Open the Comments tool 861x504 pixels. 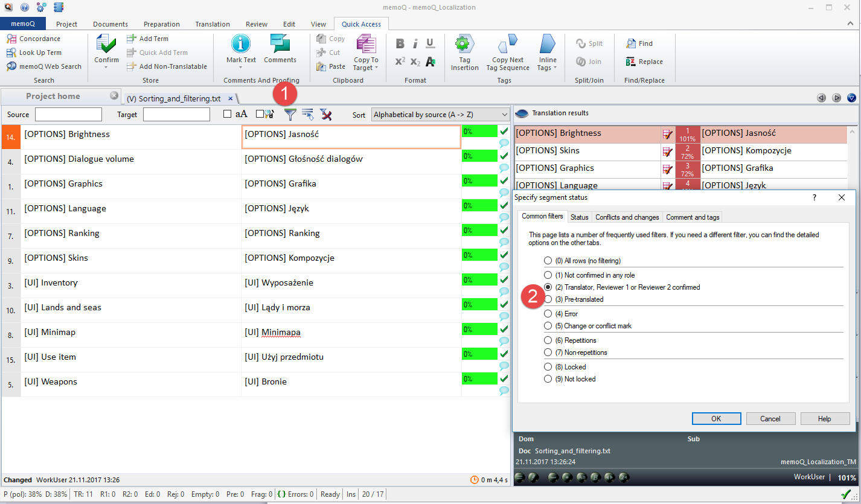[280, 48]
